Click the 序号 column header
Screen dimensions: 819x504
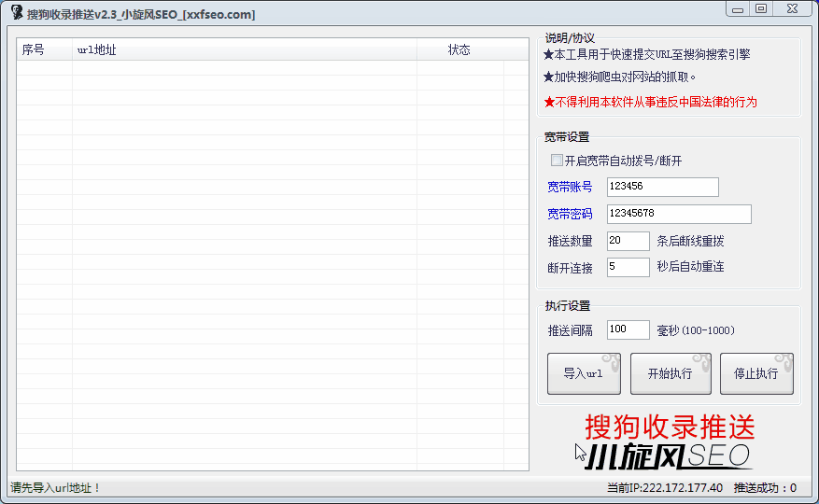click(x=45, y=49)
